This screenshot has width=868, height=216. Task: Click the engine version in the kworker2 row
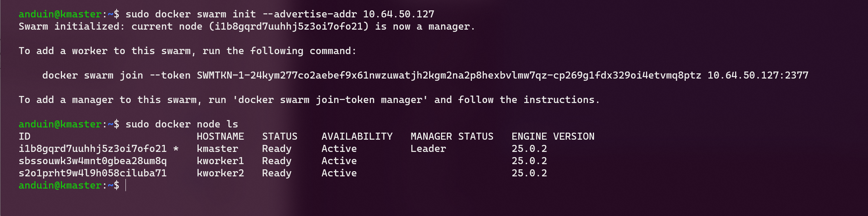(x=529, y=173)
